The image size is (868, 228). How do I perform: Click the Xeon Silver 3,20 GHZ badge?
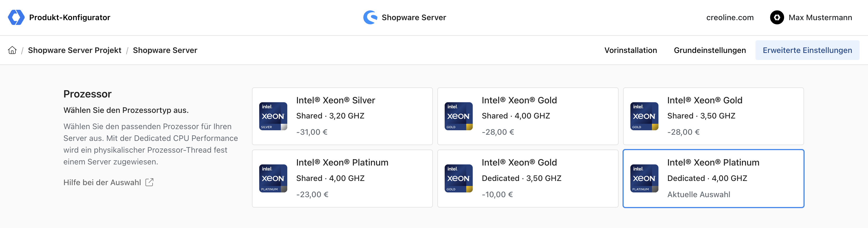(x=273, y=116)
